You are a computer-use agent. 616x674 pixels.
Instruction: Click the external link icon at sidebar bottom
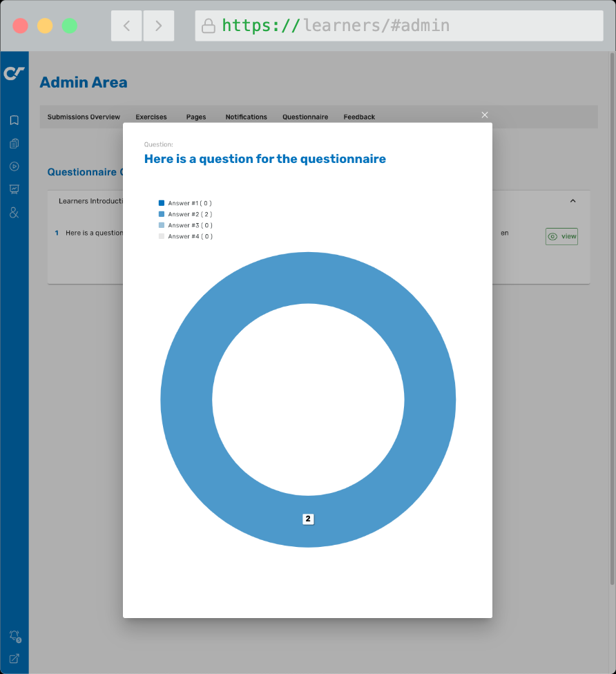tap(14, 657)
